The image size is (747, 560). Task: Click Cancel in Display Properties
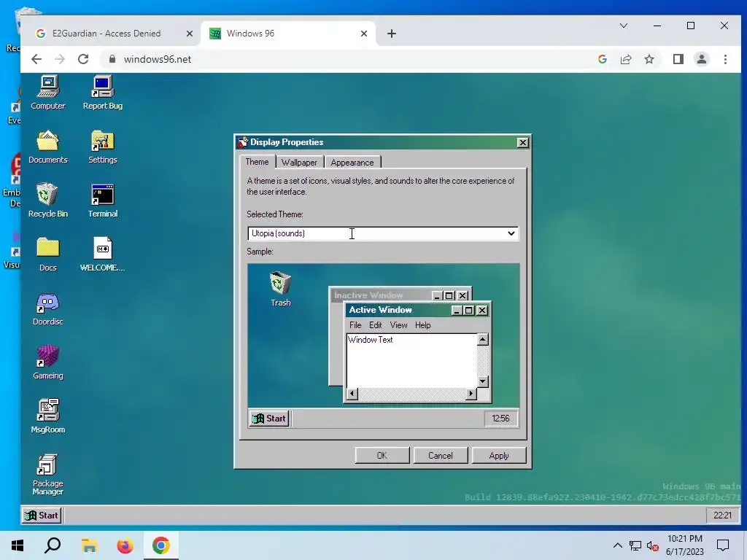click(440, 456)
